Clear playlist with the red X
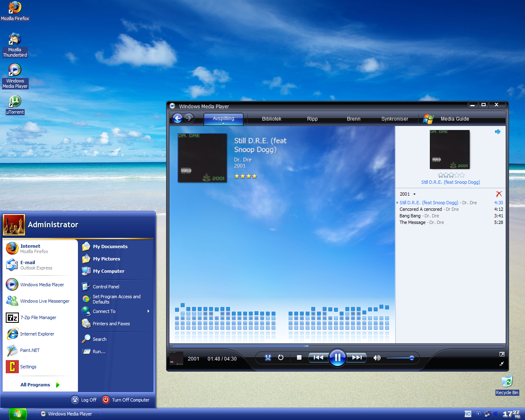Image resolution: width=525 pixels, height=420 pixels. [x=499, y=194]
